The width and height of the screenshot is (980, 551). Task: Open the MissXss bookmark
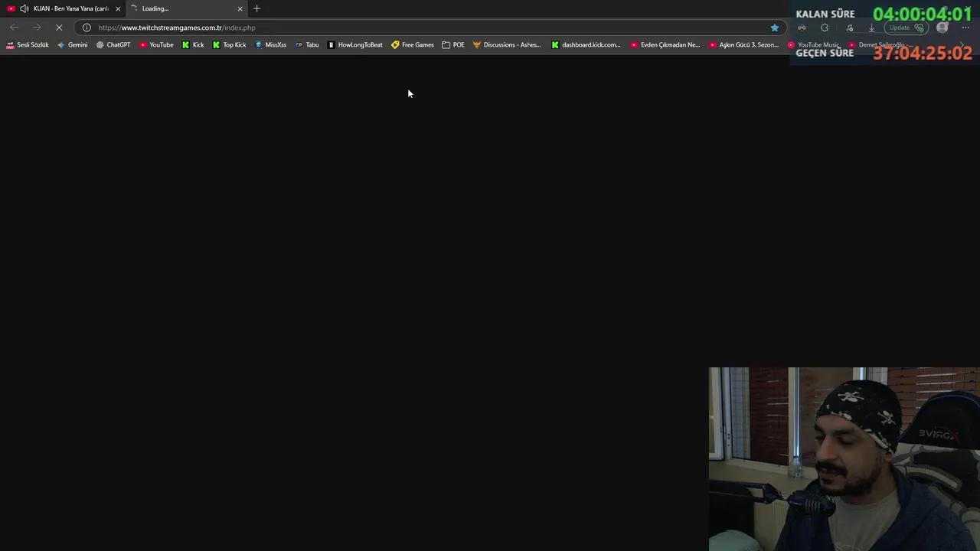click(x=270, y=44)
